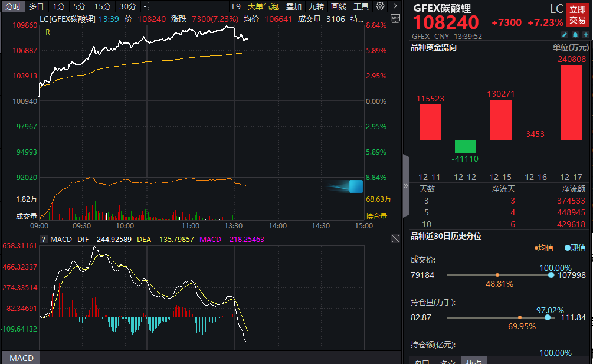The height and width of the screenshot is (364, 593).
Task: Expand more time periods dropdown after 30分
Action: [145, 6]
